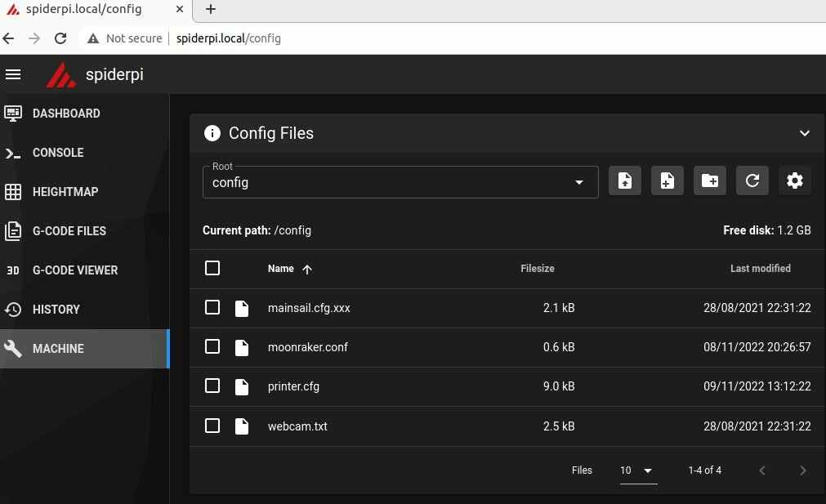Image resolution: width=826 pixels, height=504 pixels.
Task: Open the moonraker.conf file
Action: pos(308,347)
